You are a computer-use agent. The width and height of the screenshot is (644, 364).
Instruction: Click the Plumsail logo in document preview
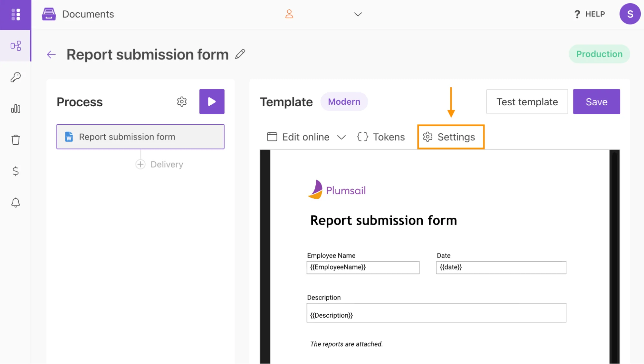[x=337, y=190]
